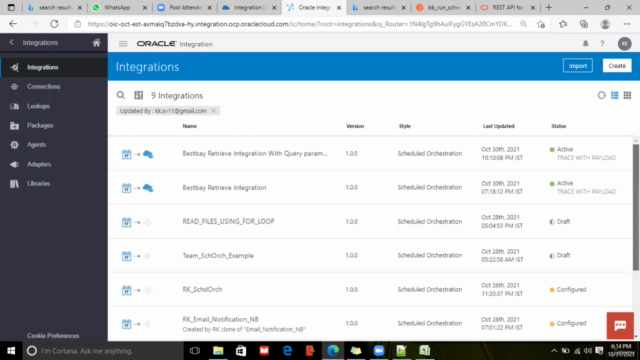Click the Draft status of READ_FILES_USING_FOR_LOOP
This screenshot has height=360, width=640.
pyautogui.click(x=560, y=222)
